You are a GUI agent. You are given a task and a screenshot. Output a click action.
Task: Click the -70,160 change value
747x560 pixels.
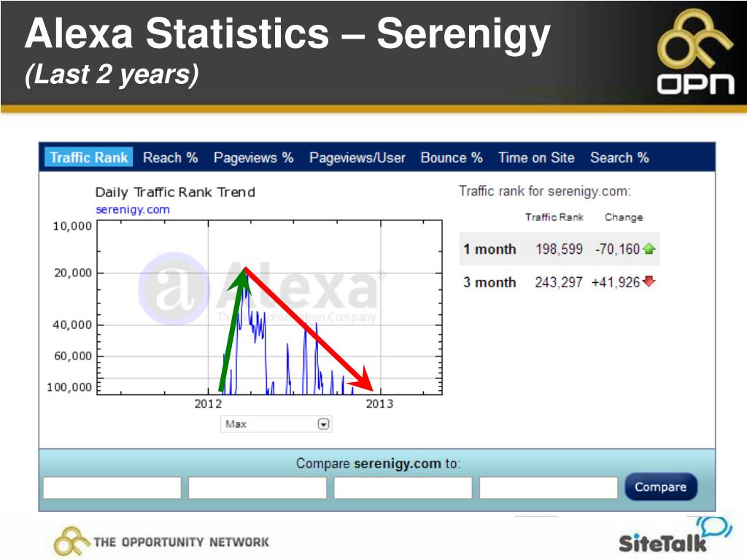(x=617, y=249)
